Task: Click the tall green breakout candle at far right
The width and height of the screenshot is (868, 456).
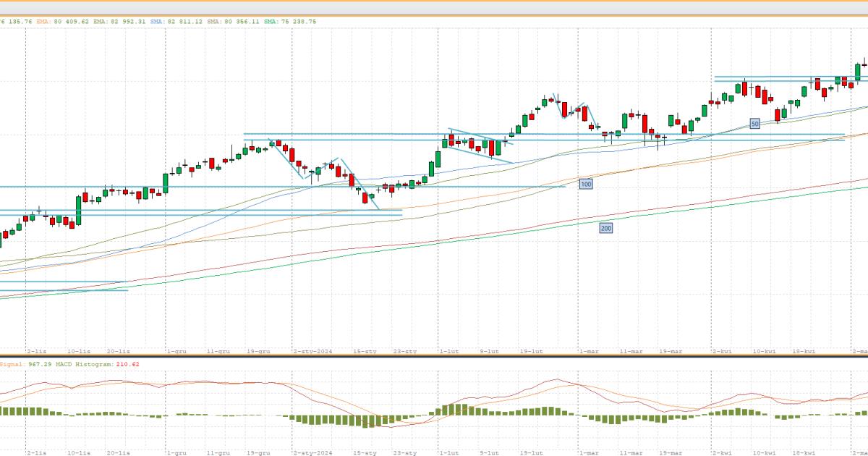Action: click(x=858, y=72)
